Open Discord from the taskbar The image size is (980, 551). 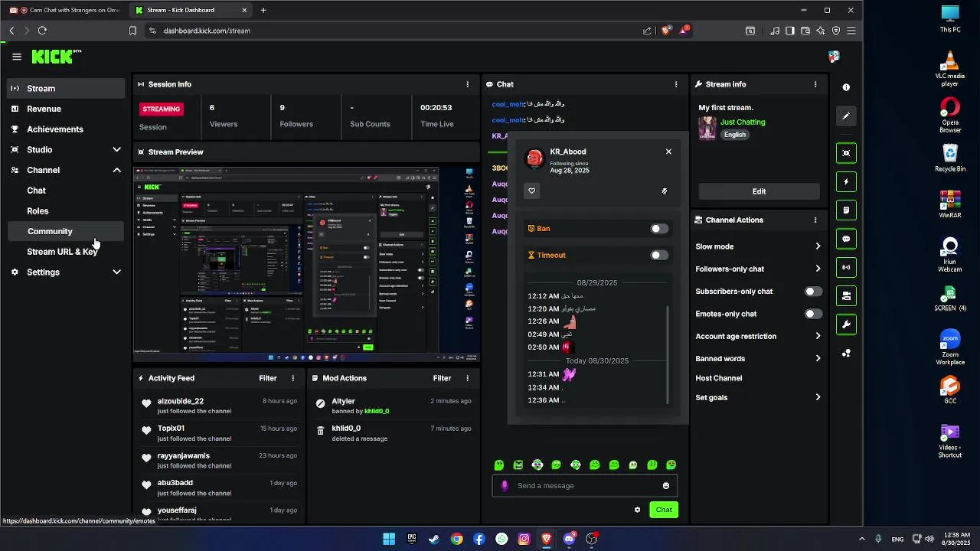pos(569,539)
